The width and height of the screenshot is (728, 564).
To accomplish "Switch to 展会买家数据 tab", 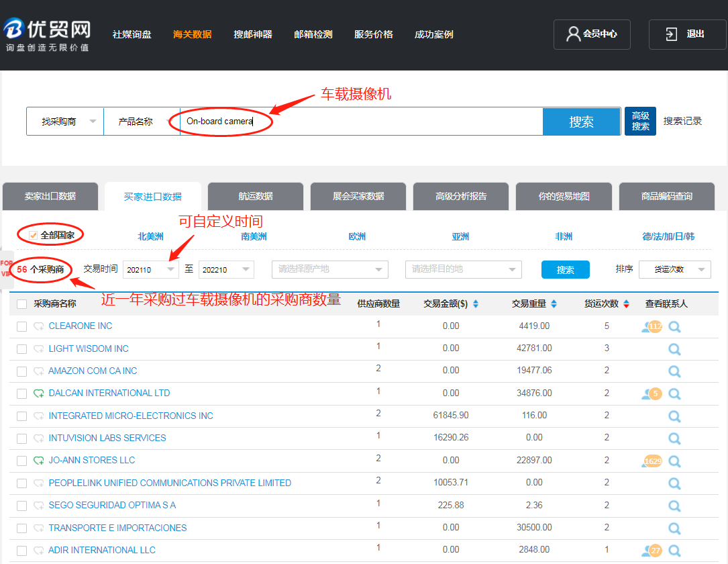I will click(x=358, y=197).
